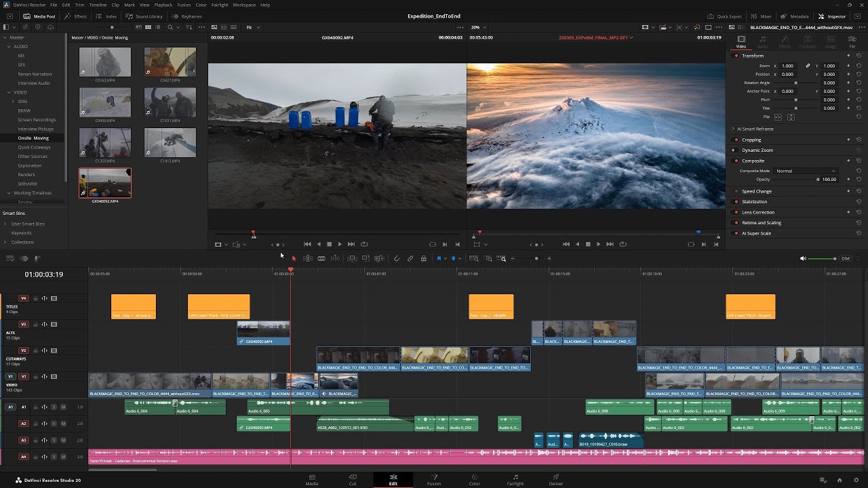Open the Composite Mode Normal dropdown

pyautogui.click(x=806, y=171)
